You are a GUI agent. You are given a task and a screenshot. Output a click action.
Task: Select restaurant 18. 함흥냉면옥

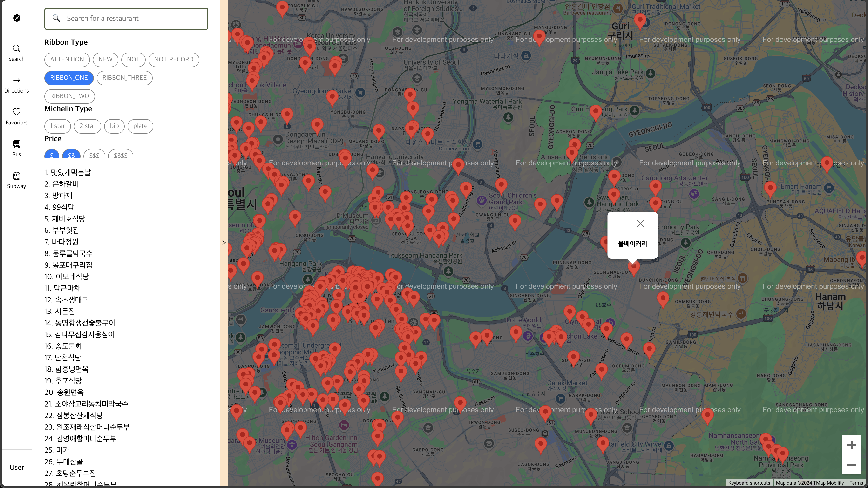pos(67,369)
